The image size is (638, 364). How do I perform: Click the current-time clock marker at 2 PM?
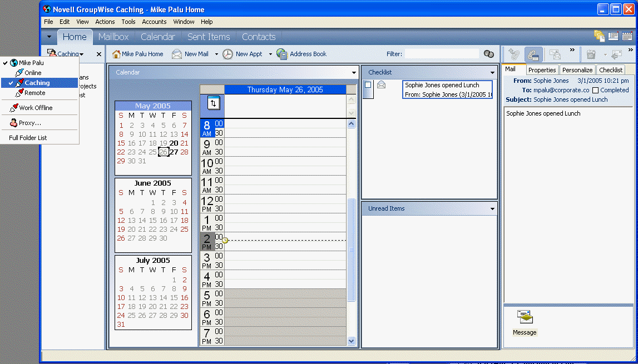tap(225, 241)
